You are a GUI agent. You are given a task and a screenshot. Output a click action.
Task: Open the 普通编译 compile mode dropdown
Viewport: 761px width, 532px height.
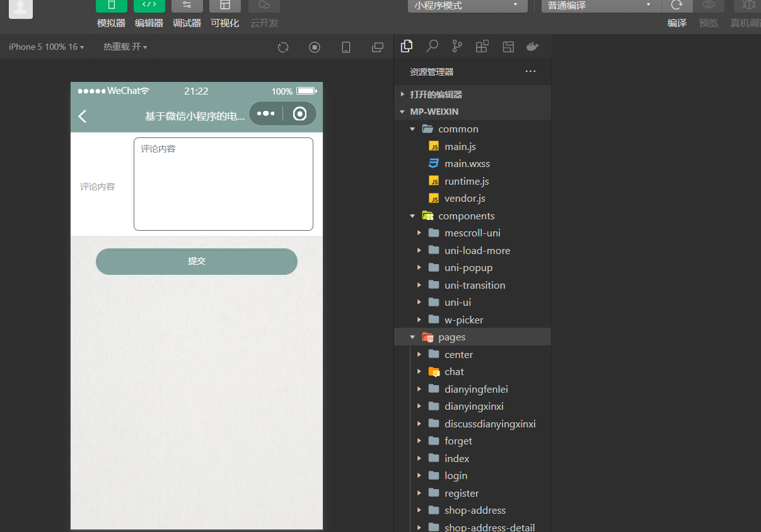(x=601, y=6)
